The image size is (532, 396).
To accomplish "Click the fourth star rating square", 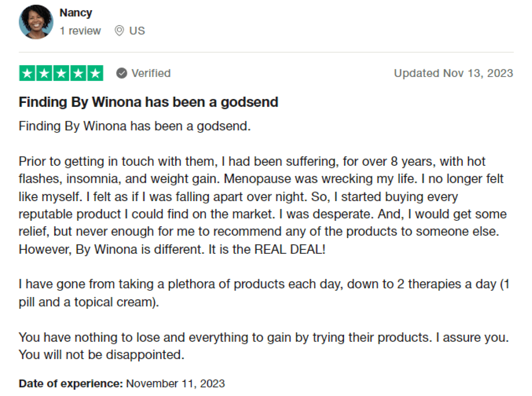I will click(78, 73).
